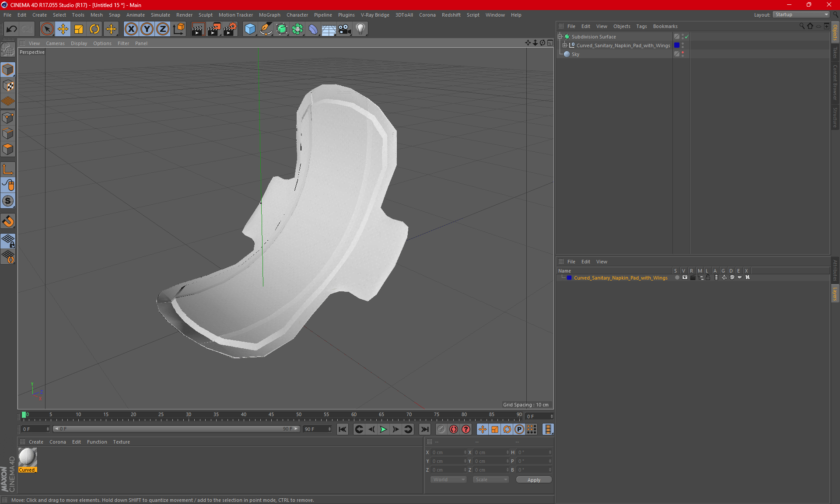Toggle layer visible-in-editor icon for Curved layer
840x504 pixels.
pos(685,277)
